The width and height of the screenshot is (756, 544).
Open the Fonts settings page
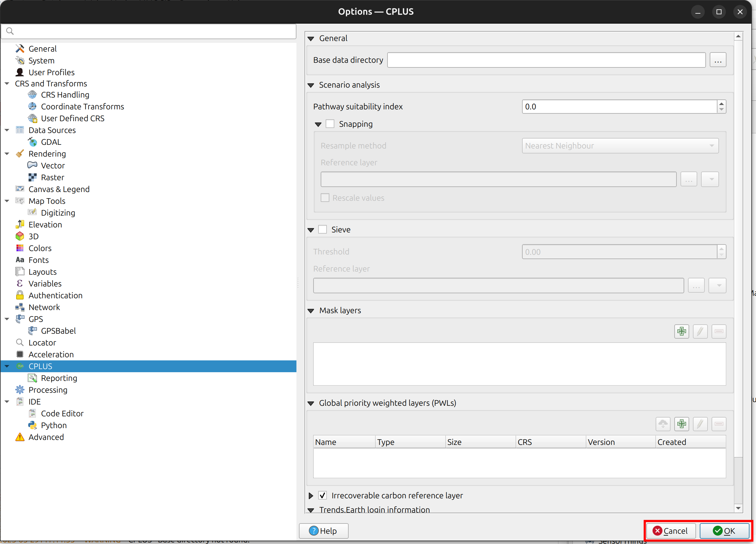coord(38,260)
